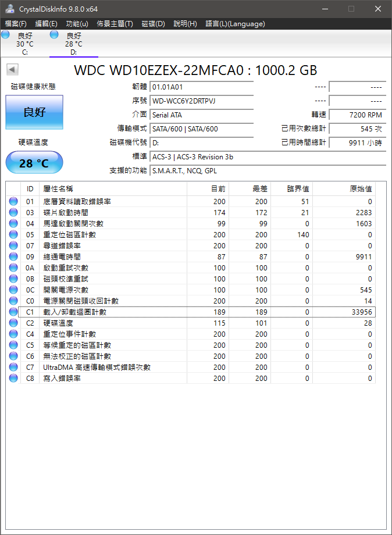The height and width of the screenshot is (535, 392).
Task: Click status circle icon for attribute C4
Action: point(13,334)
